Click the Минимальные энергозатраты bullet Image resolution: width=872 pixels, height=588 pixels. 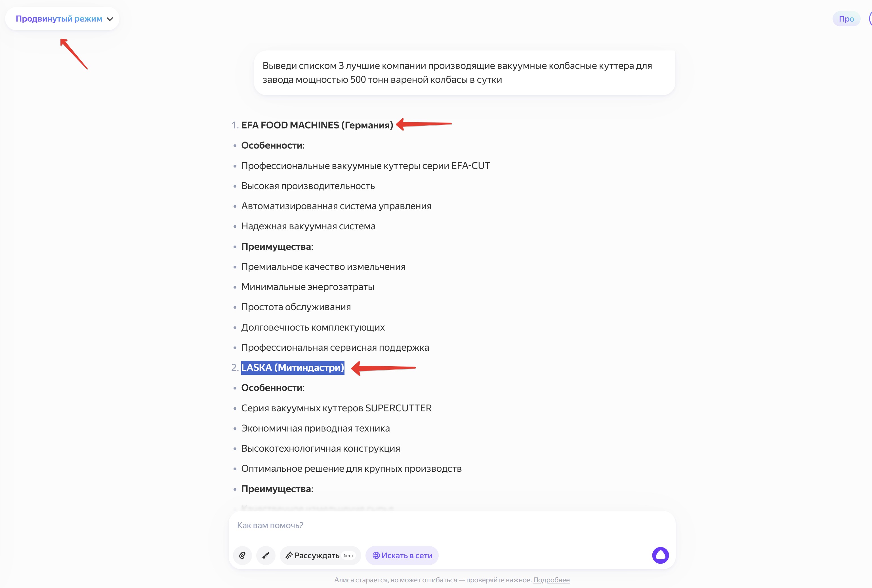click(x=308, y=287)
